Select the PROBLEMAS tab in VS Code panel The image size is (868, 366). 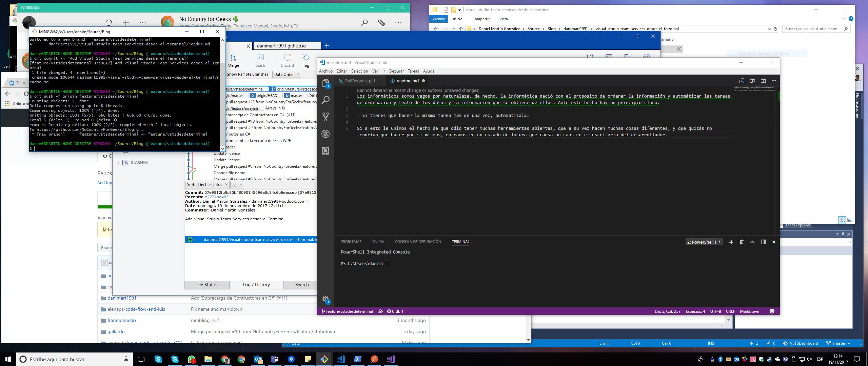(x=350, y=242)
